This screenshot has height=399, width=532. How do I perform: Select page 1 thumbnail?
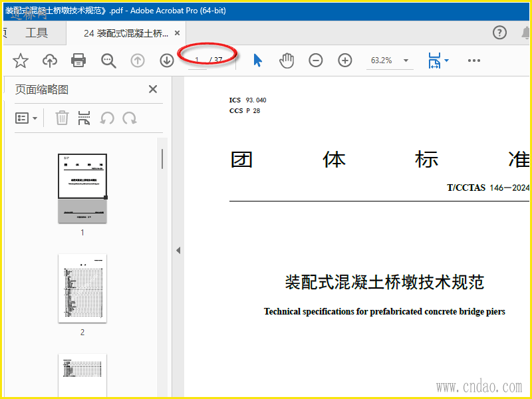coord(82,188)
